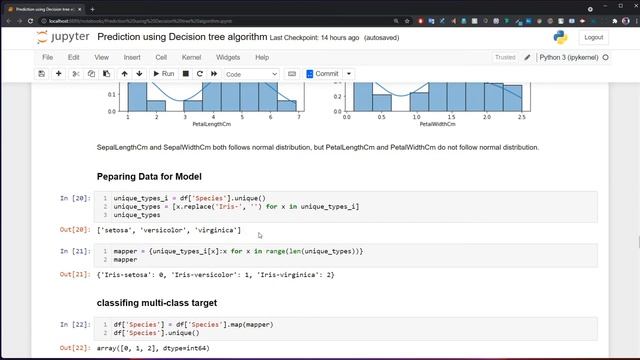Click the Jupyter logo
The image size is (640, 360).
[63, 37]
